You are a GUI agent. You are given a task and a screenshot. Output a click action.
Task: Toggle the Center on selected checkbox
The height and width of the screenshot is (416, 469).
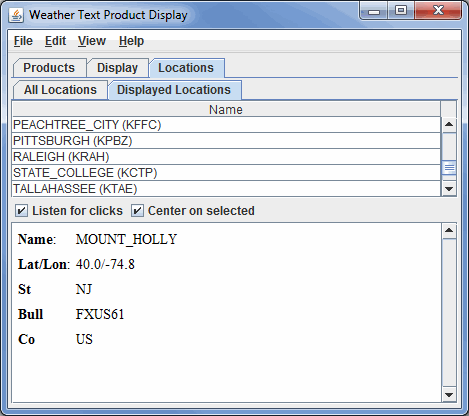coord(137,211)
